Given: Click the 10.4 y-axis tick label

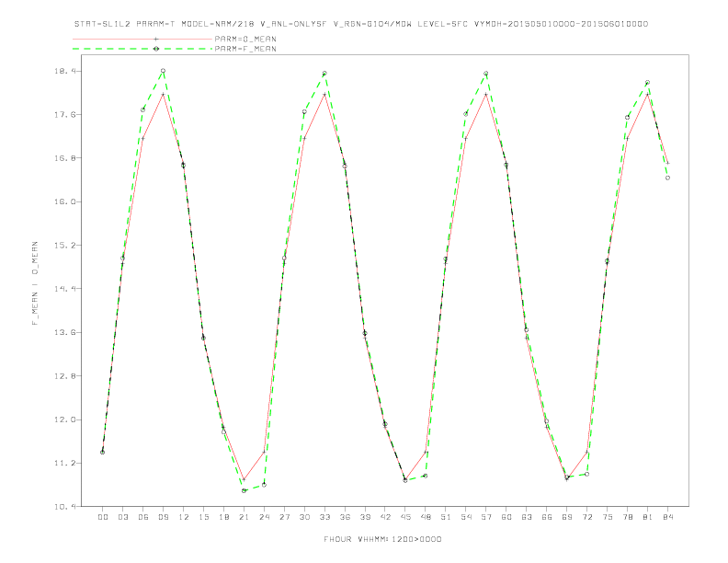Looking at the screenshot, I should pos(65,506).
